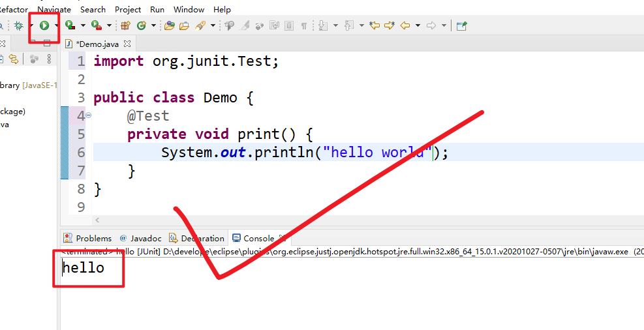The height and width of the screenshot is (330, 644).
Task: Open the Back history dropdown arrow
Action: click(x=418, y=26)
